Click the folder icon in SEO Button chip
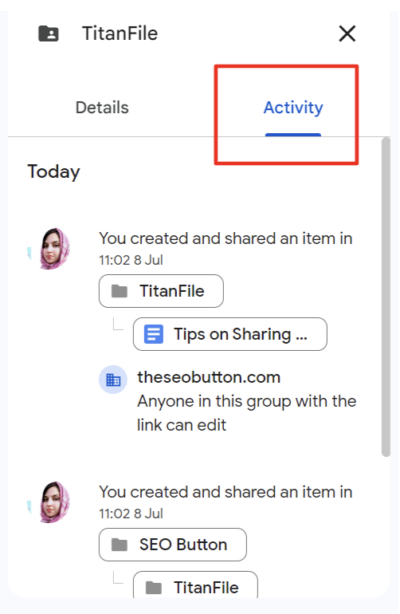The width and height of the screenshot is (400, 614). click(x=119, y=545)
